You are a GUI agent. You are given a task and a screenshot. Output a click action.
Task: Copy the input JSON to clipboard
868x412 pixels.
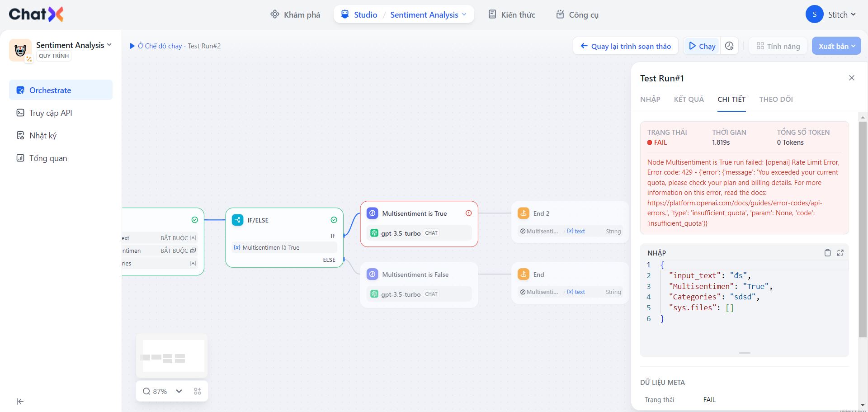[827, 253]
